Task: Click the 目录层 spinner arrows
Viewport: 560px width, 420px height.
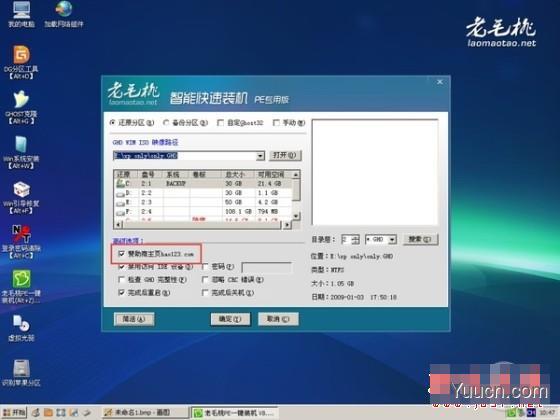Action: click(356, 239)
